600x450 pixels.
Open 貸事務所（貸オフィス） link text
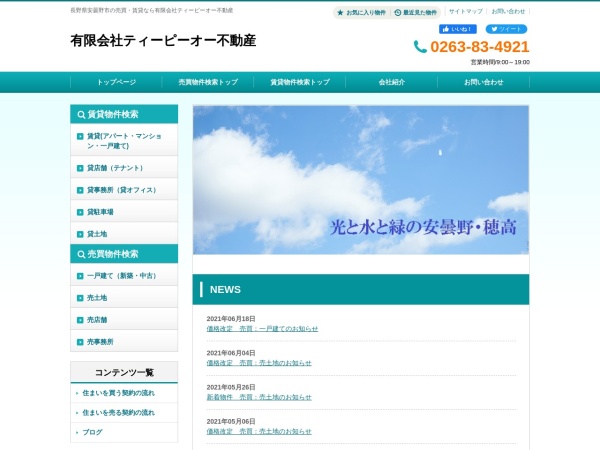click(121, 190)
